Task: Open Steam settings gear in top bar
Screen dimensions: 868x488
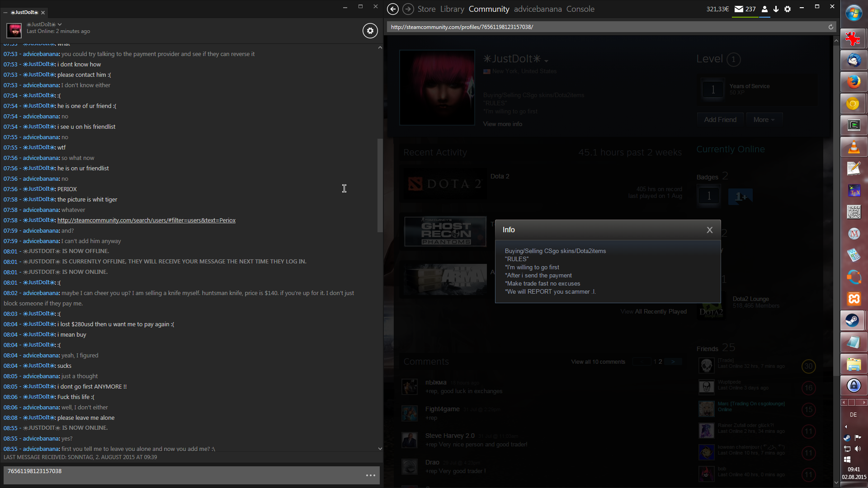Action: (x=788, y=9)
